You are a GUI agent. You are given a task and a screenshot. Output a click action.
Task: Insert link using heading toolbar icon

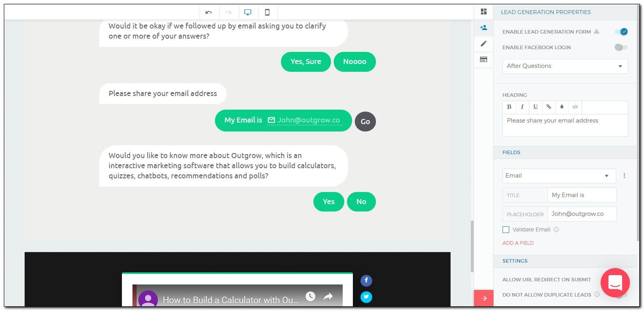click(549, 107)
